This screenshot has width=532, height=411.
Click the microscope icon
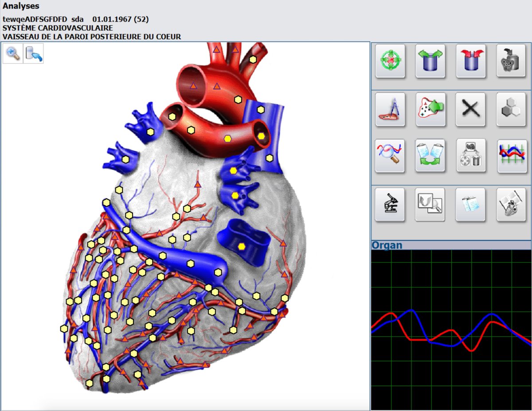point(390,205)
